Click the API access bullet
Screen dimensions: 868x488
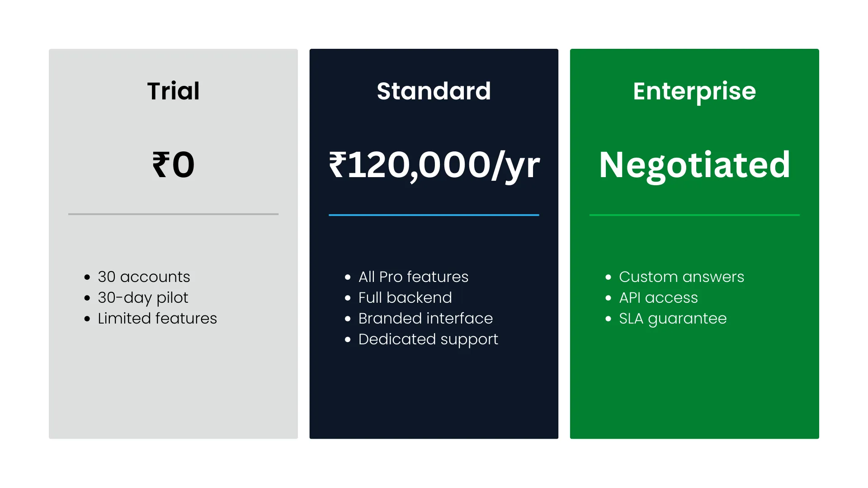pos(658,297)
